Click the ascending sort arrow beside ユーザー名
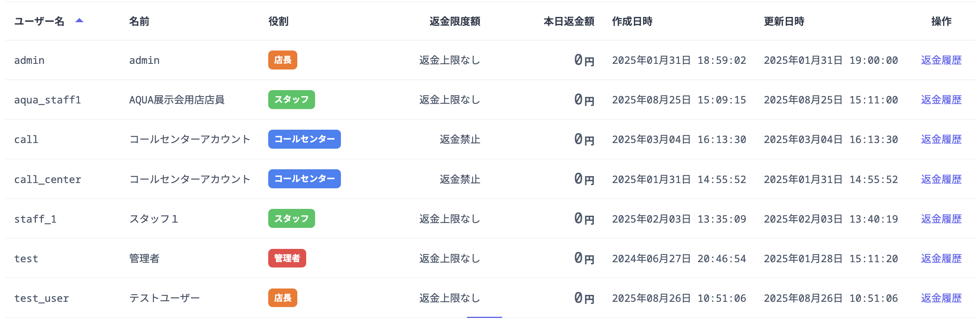Screen dimensions: 980x320 click(x=80, y=21)
